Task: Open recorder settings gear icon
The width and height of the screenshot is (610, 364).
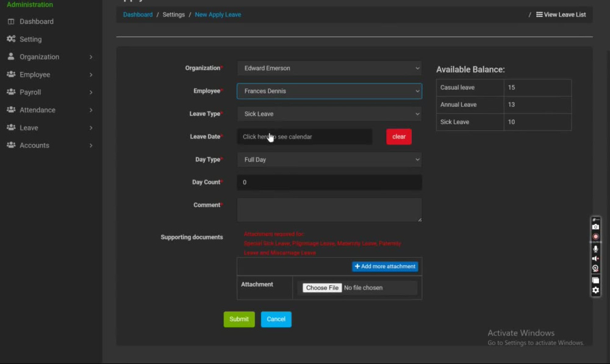Action: [x=595, y=290]
